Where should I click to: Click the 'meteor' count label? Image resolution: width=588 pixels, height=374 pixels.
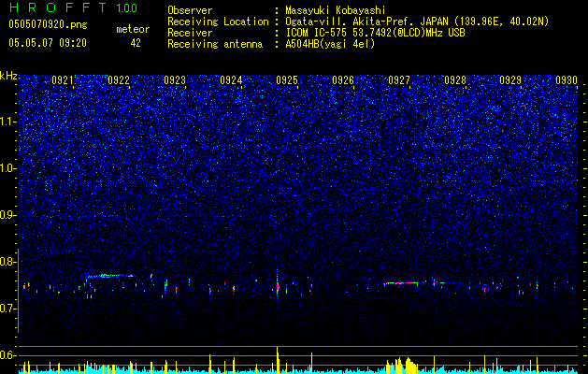[133, 29]
